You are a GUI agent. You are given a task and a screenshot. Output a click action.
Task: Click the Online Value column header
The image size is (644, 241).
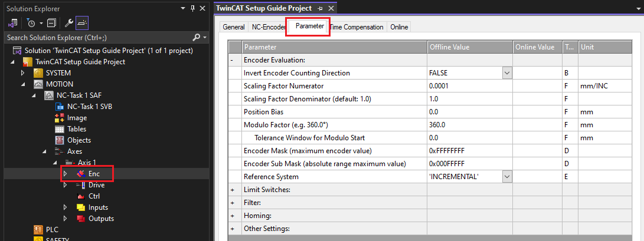click(538, 47)
